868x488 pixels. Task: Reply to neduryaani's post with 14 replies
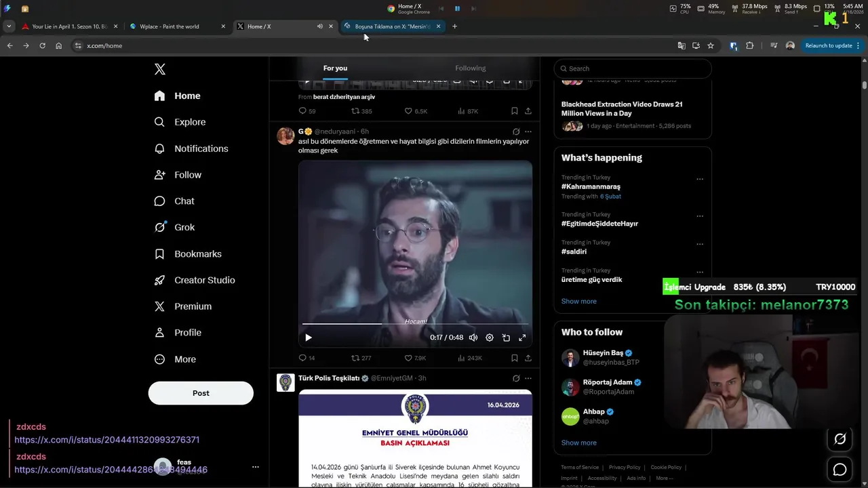[307, 358]
